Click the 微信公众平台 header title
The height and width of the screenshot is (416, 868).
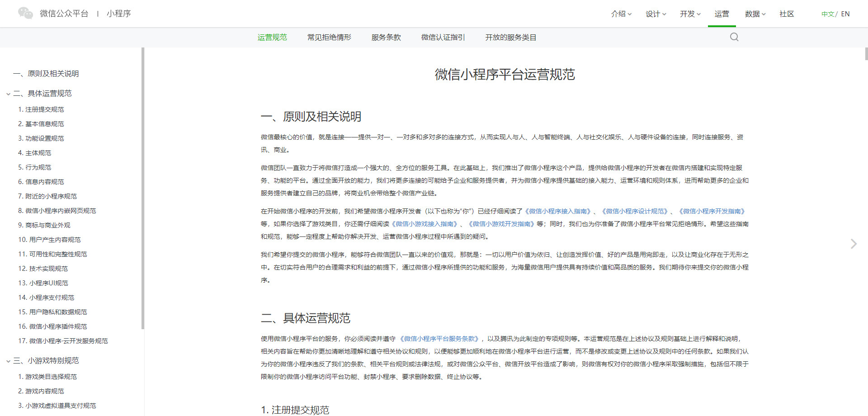click(64, 14)
